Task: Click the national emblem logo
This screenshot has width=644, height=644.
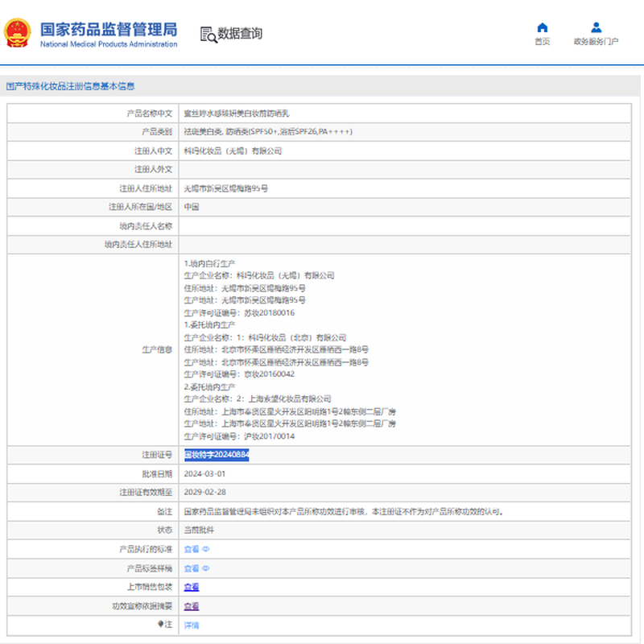Action: 18,34
